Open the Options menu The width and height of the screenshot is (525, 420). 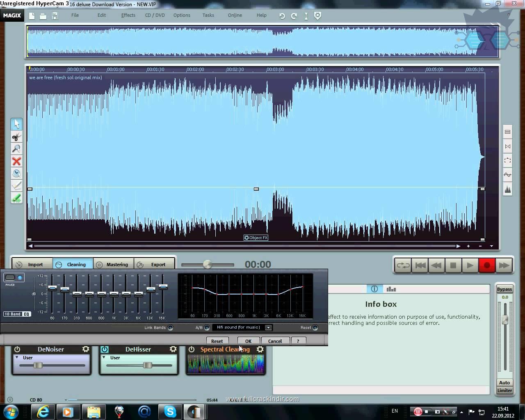182,15
